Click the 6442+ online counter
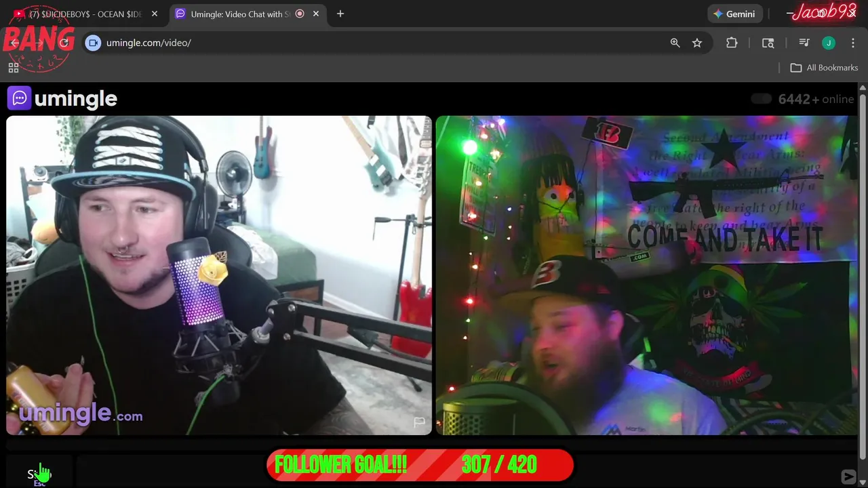This screenshot has width=868, height=488. pos(816,99)
